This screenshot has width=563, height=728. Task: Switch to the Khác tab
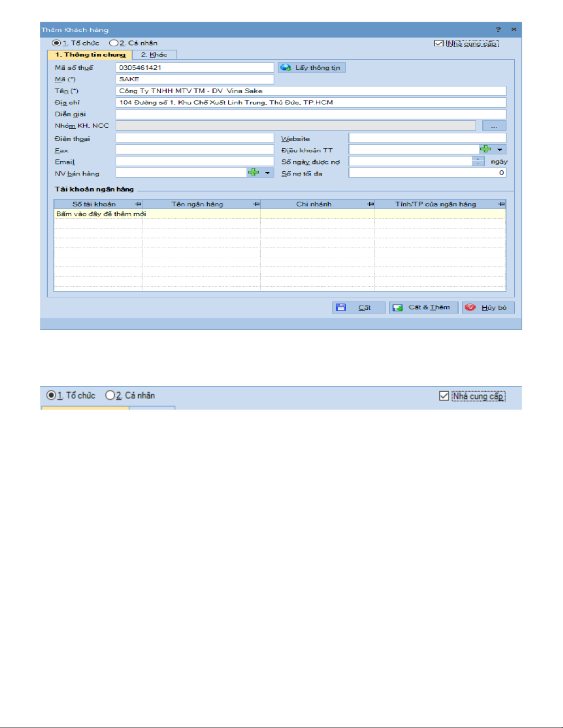click(154, 55)
